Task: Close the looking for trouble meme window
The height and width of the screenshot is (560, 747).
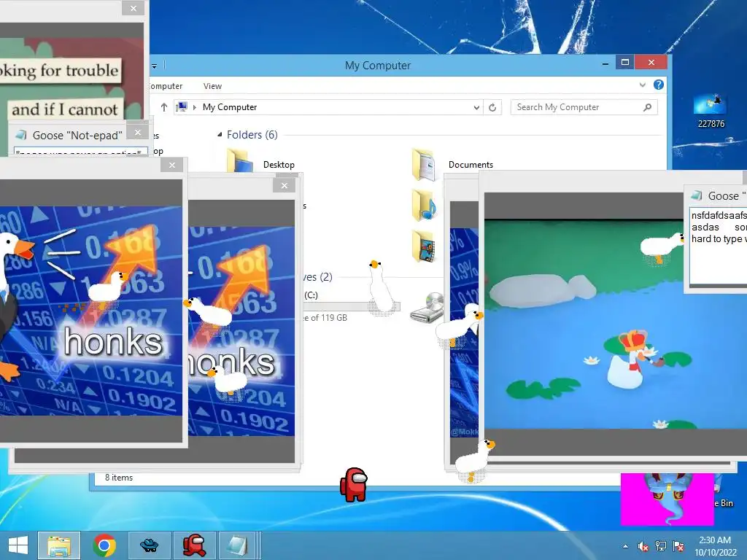Action: [133, 9]
